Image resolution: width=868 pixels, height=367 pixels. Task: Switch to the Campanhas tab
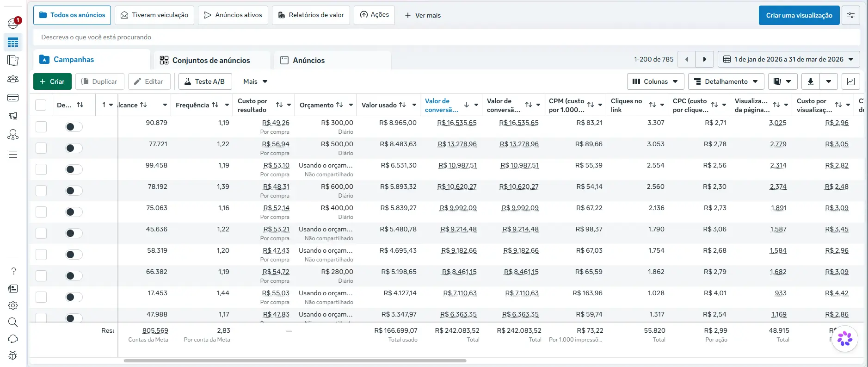92,59
